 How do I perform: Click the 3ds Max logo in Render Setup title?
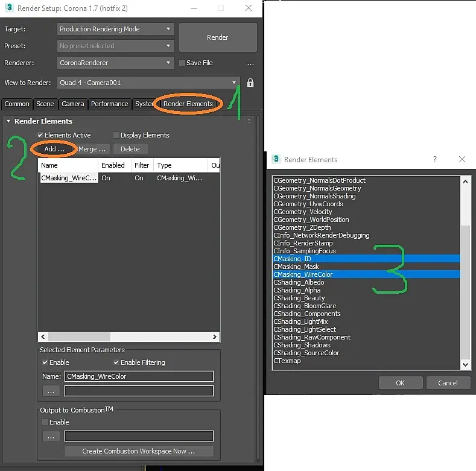[10, 8]
